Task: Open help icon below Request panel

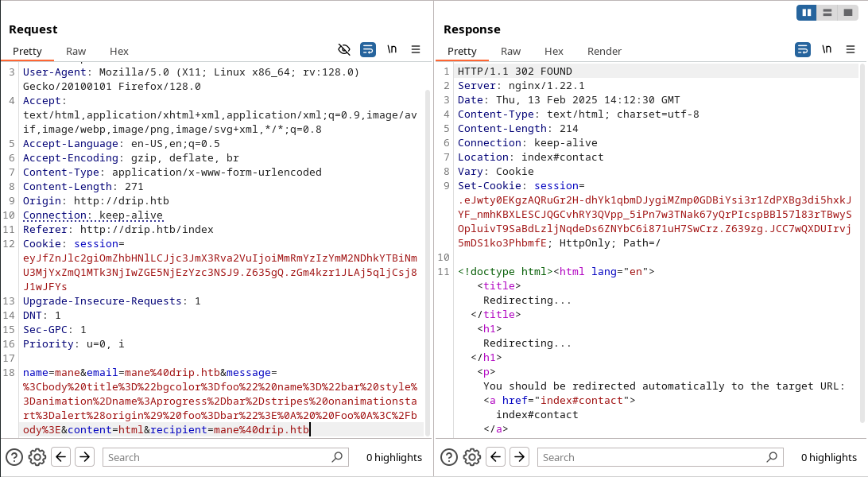Action: [x=14, y=457]
